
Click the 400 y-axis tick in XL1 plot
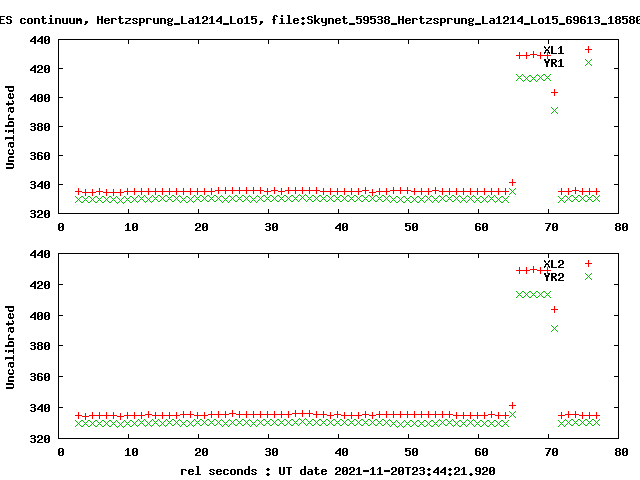[40, 98]
